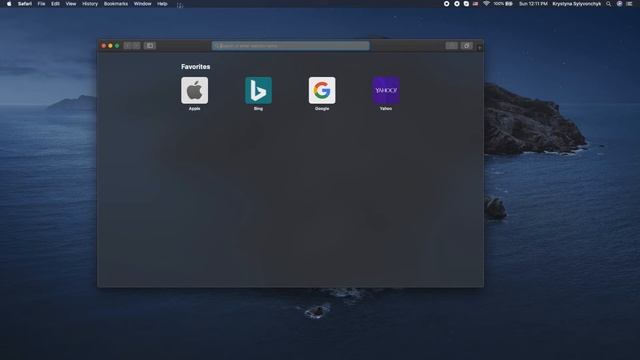The height and width of the screenshot is (360, 640).
Task: Open the Window menu
Action: 142,4
